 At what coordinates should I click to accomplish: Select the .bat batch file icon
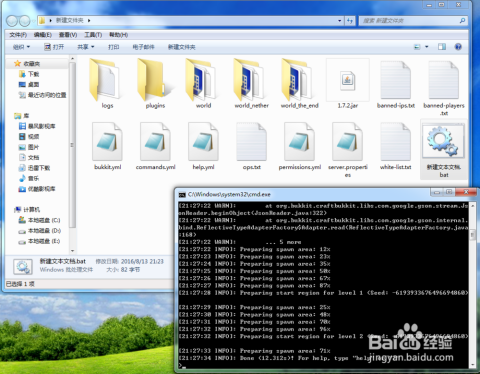click(443, 141)
